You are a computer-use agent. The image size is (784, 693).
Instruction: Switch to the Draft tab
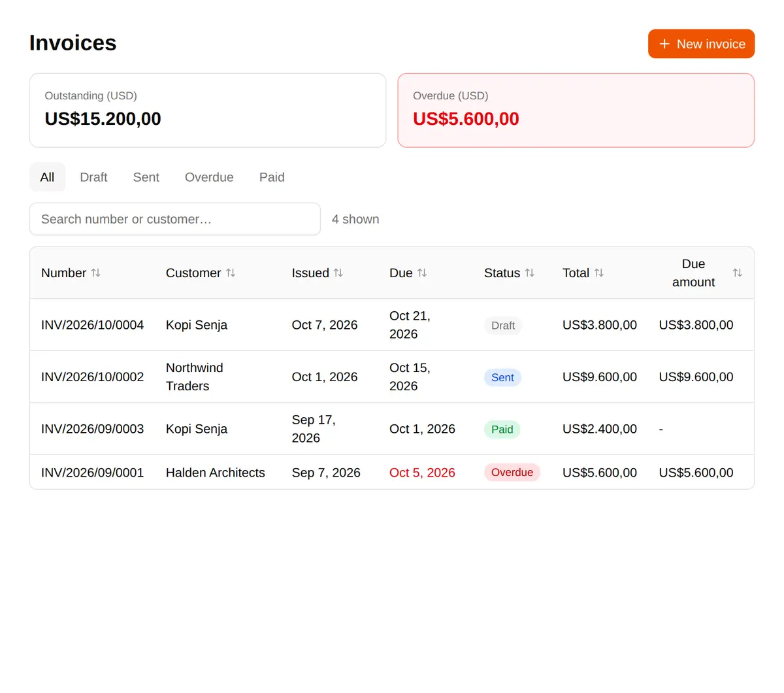pos(93,177)
